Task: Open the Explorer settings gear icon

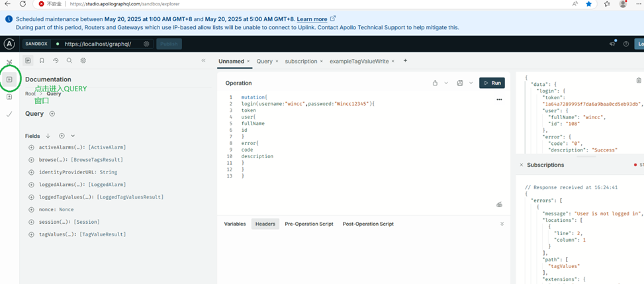Action: (x=83, y=60)
